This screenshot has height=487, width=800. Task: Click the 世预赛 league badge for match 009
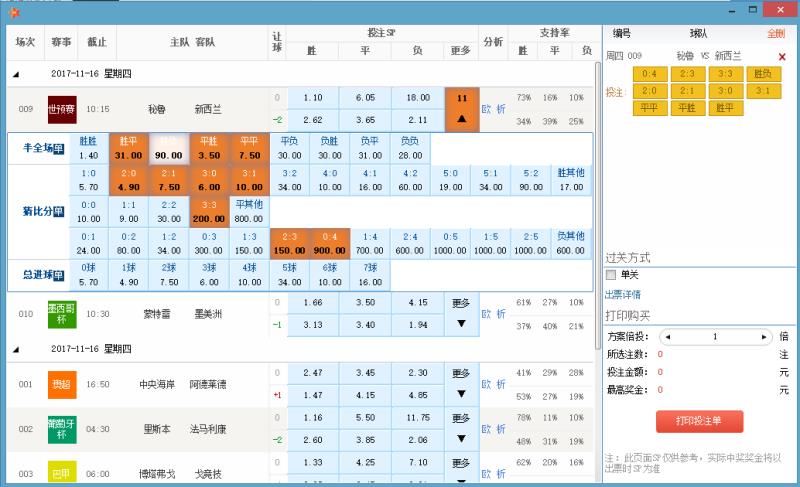point(62,109)
